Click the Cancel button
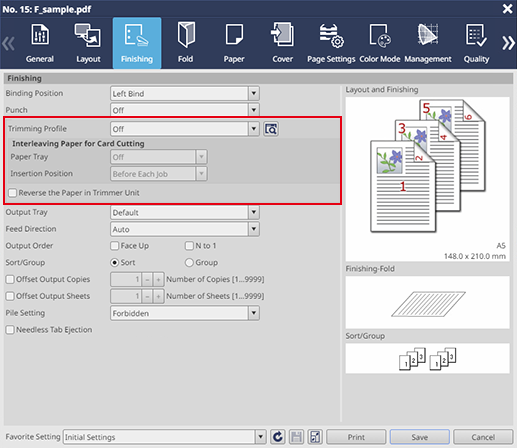 483,437
